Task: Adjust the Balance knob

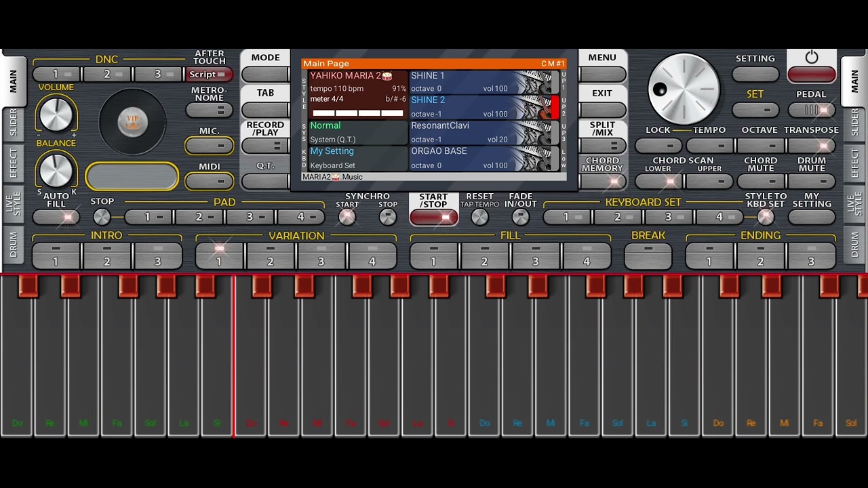Action: click(56, 169)
